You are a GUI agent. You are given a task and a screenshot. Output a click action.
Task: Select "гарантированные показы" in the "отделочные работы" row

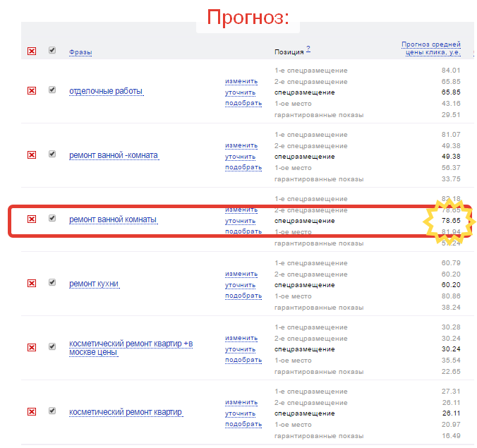[319, 115]
